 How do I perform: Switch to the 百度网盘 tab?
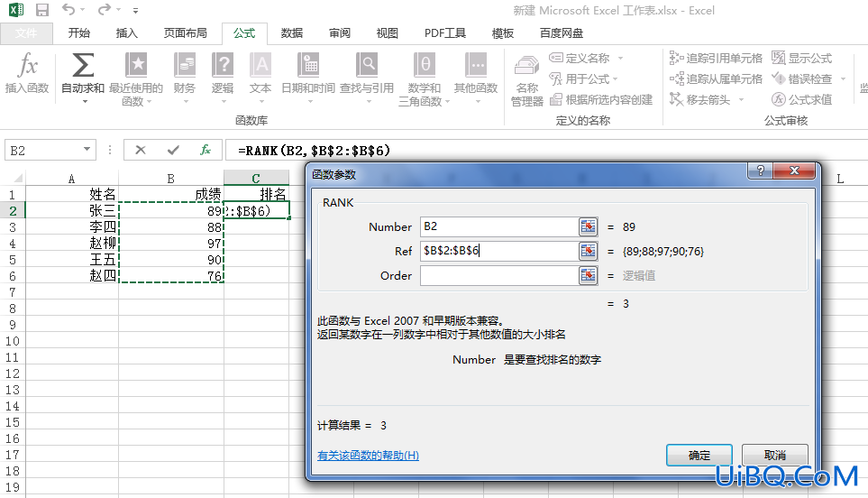[562, 33]
